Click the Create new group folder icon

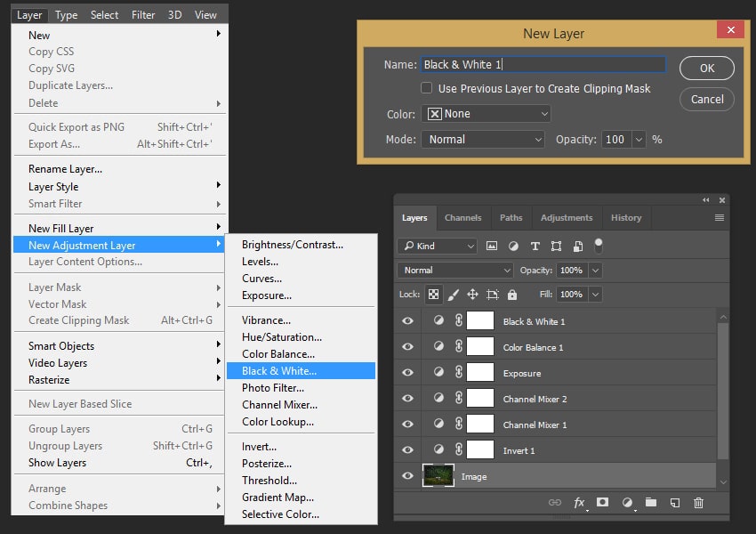click(x=651, y=503)
